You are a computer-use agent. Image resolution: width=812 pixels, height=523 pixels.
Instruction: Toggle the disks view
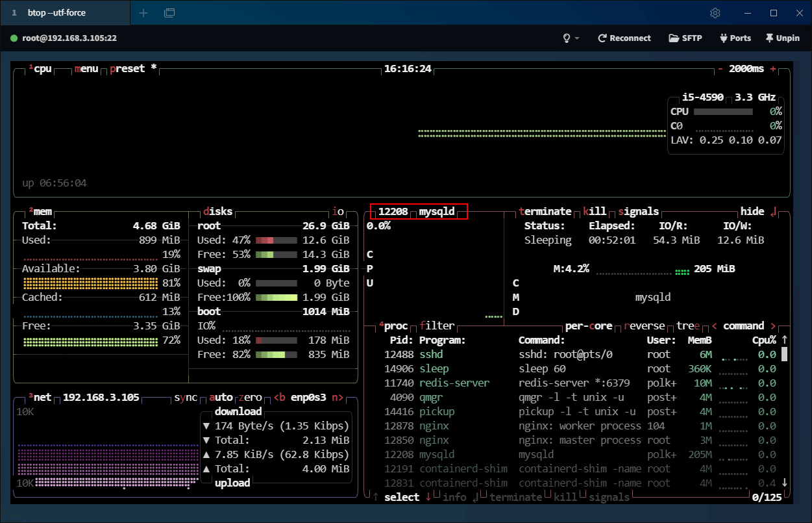click(x=218, y=212)
